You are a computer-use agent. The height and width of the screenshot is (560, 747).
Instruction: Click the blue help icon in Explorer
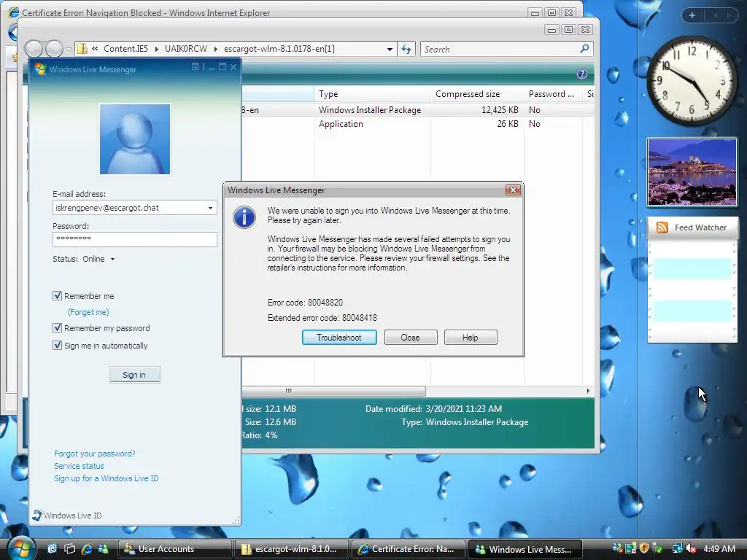coord(581,74)
